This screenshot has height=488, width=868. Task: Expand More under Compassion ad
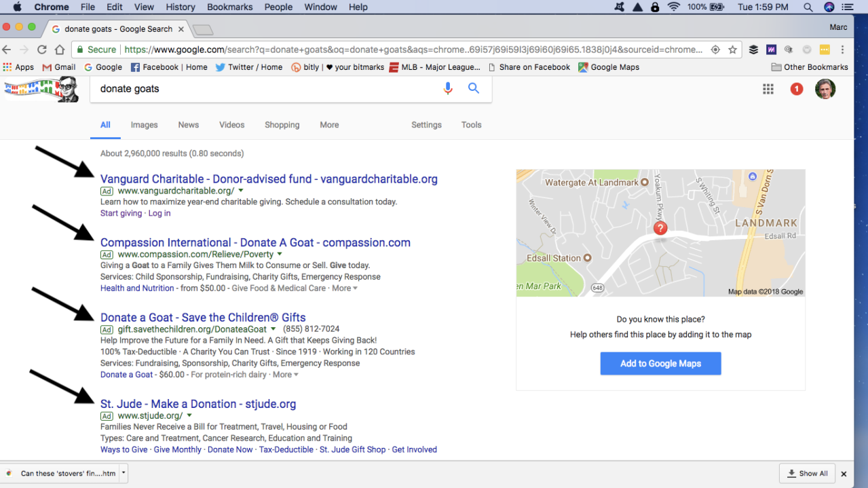pyautogui.click(x=344, y=288)
